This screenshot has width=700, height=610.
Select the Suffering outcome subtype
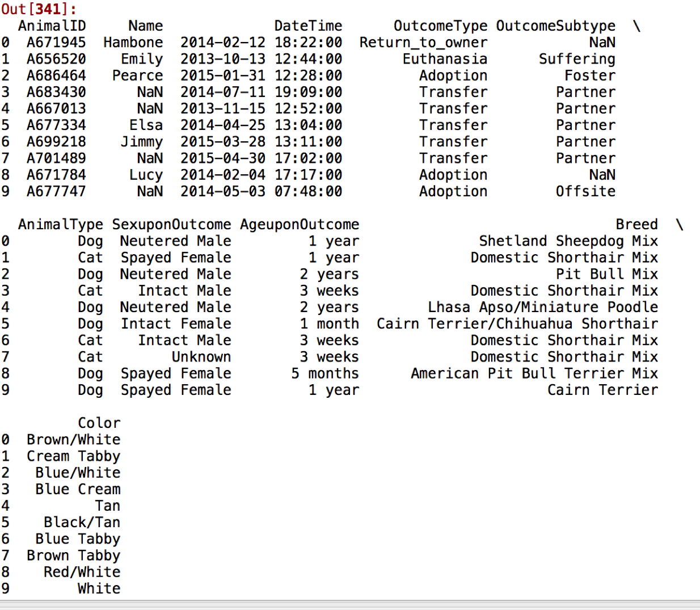[x=576, y=59]
